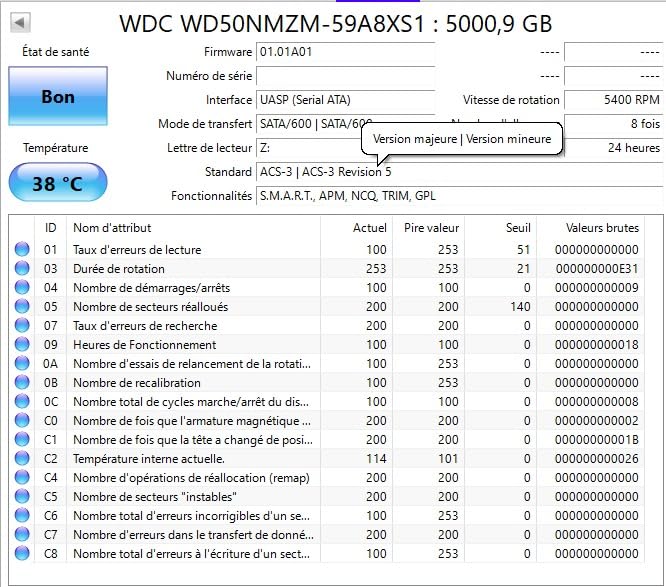Click the Vitesse de rotation 5400 RPM field
The width and height of the screenshot is (666, 587).
[x=612, y=100]
